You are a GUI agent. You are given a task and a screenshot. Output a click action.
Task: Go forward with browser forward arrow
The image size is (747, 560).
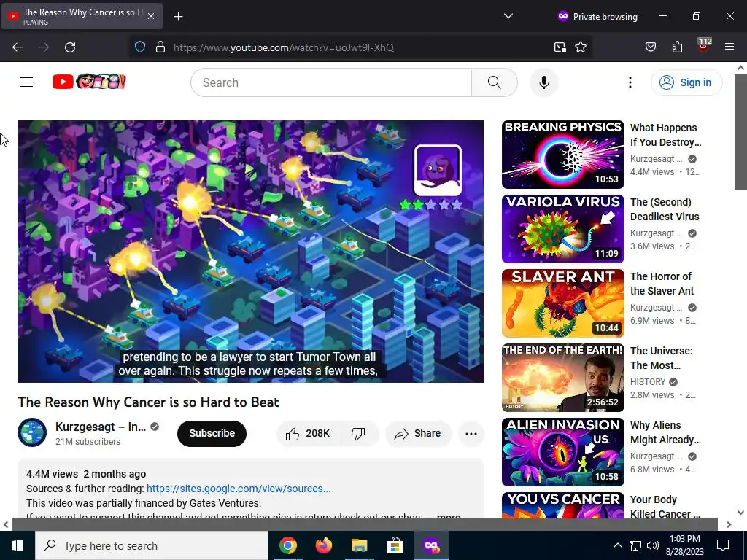44,47
